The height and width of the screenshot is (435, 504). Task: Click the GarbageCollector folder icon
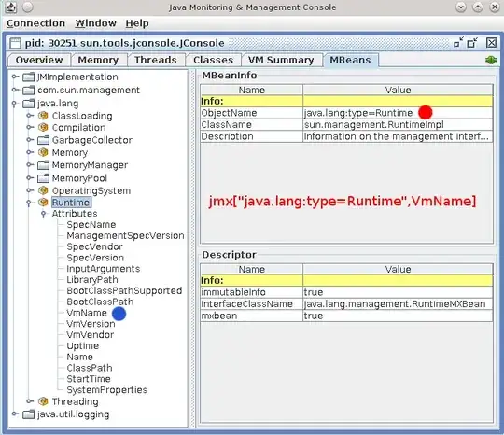tap(43, 140)
